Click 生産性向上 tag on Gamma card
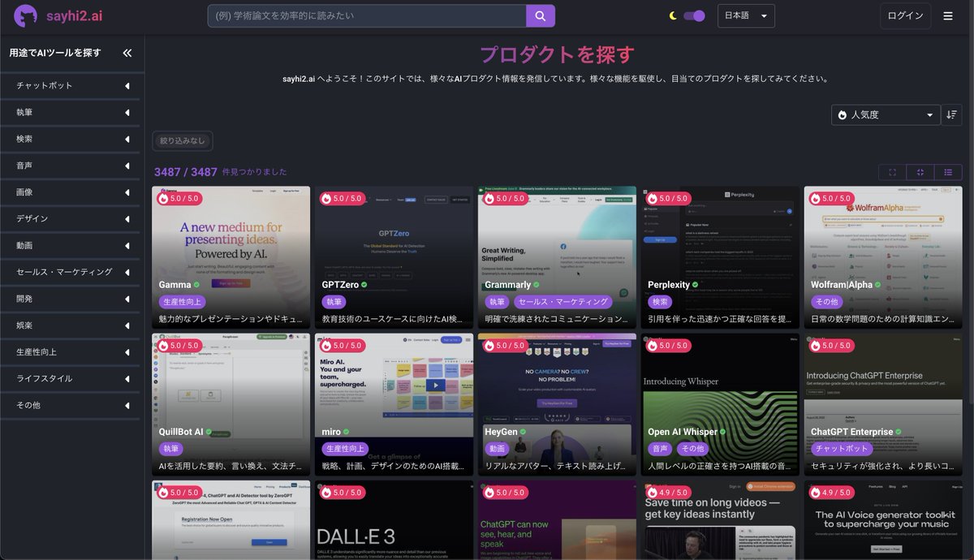 183,302
